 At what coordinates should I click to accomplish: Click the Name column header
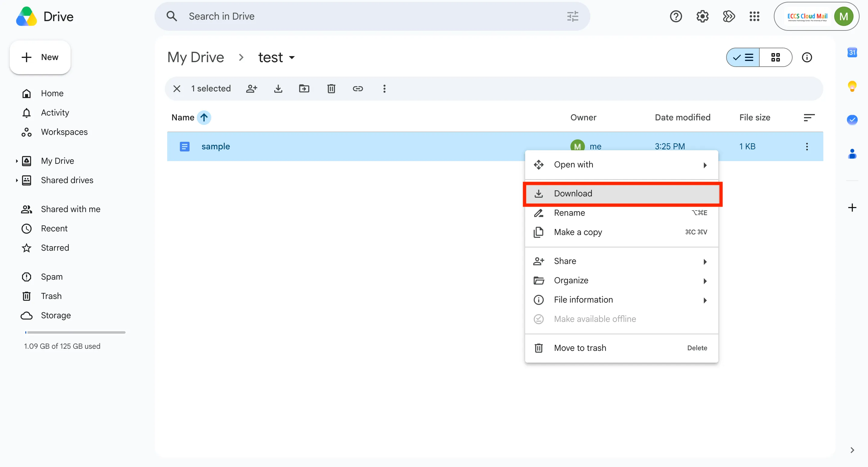[183, 118]
